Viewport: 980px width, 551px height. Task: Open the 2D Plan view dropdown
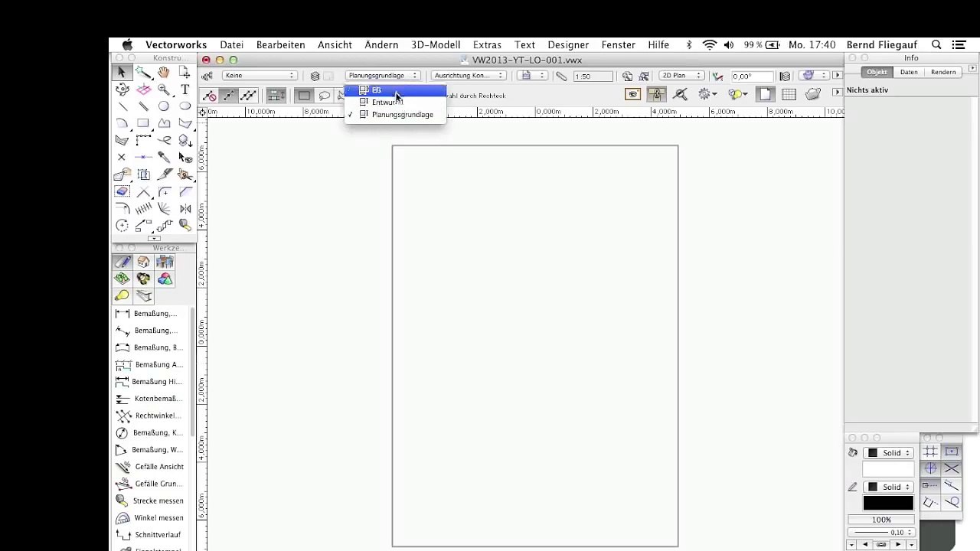click(682, 76)
